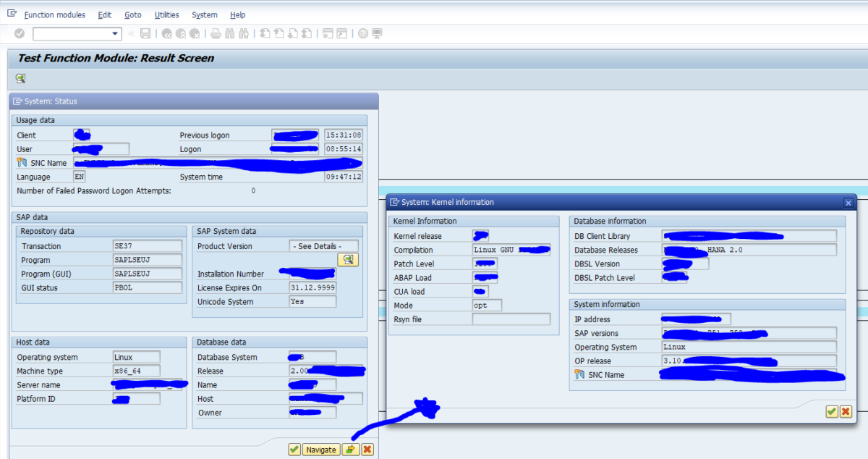Open Find using the binoculars icon

point(229,33)
